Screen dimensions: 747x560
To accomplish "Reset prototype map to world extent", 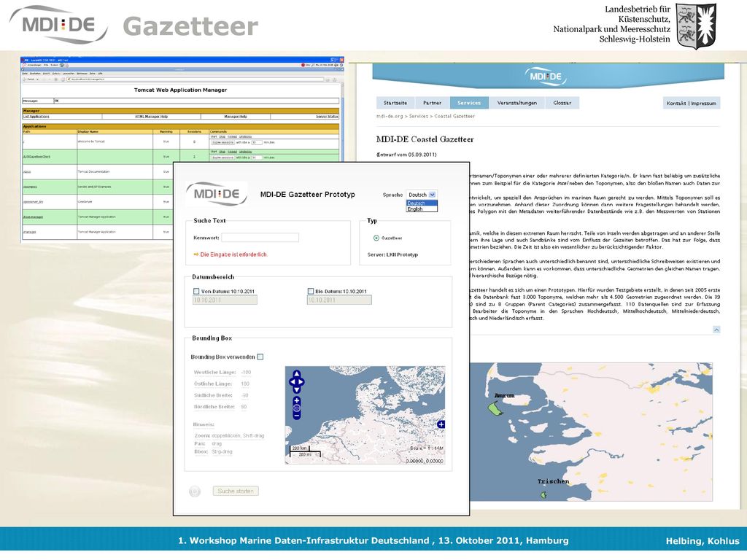I will (297, 408).
